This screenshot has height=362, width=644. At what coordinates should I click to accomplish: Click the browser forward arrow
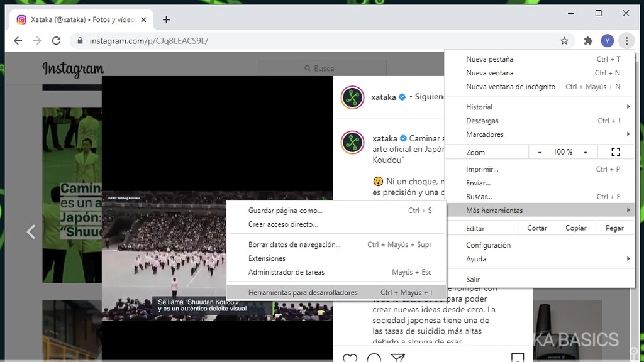[x=37, y=41]
